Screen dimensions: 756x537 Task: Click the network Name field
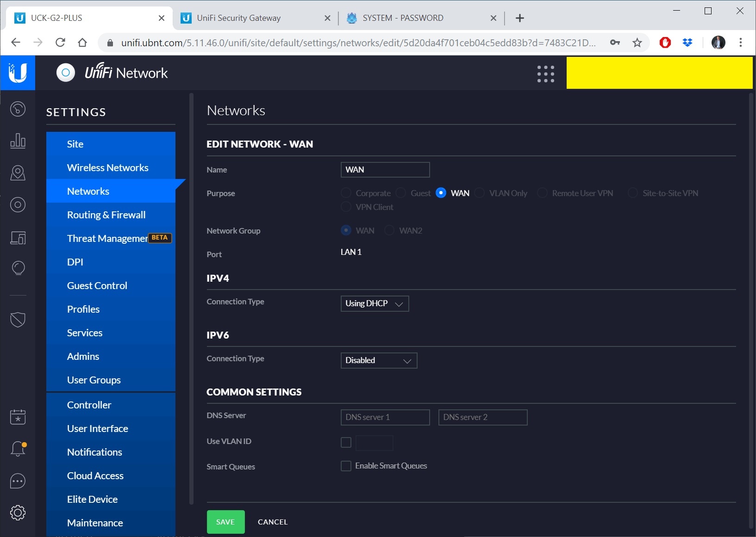point(385,170)
